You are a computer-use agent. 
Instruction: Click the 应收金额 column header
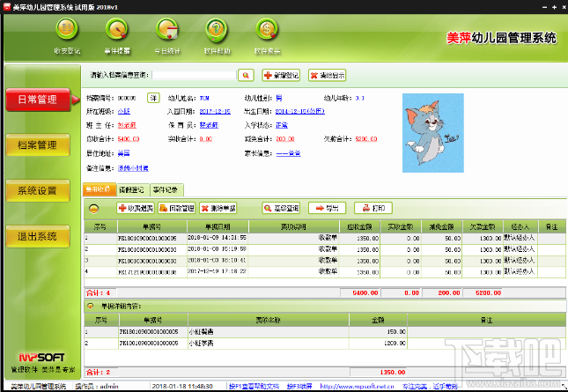pos(359,226)
